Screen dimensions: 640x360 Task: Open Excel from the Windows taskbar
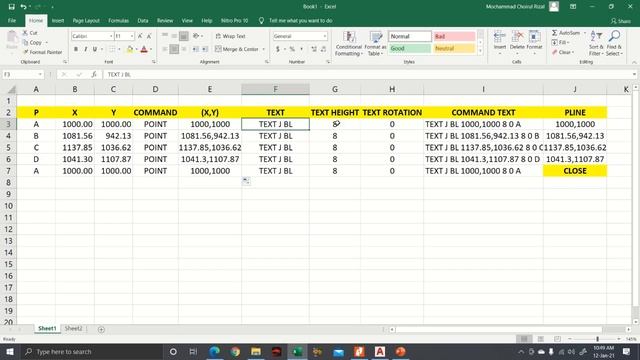point(297,351)
